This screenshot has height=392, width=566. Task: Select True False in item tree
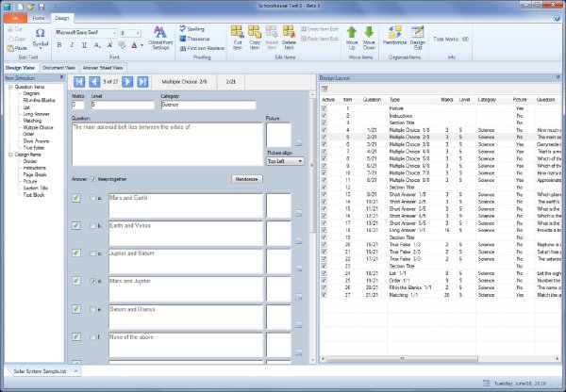tap(34, 148)
